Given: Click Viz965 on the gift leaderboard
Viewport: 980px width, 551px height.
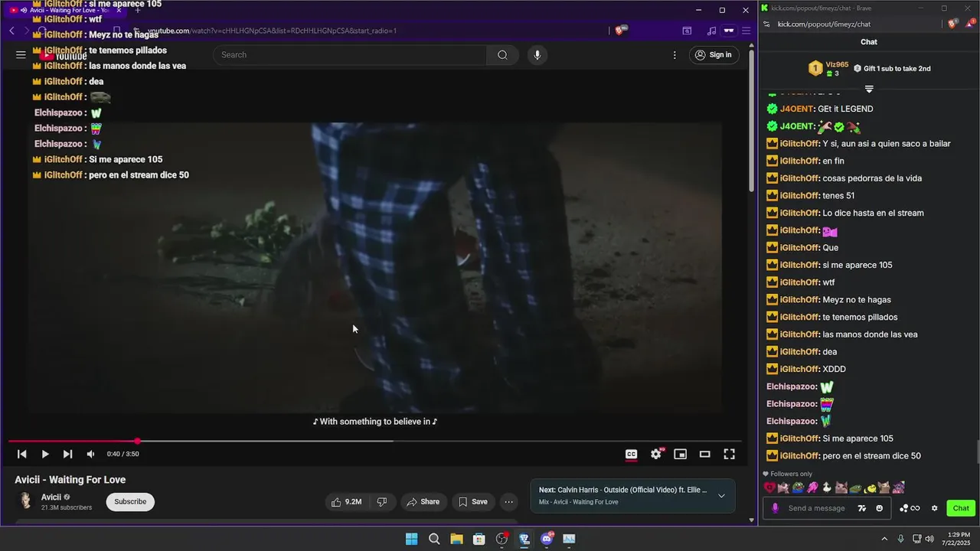Looking at the screenshot, I should point(837,65).
